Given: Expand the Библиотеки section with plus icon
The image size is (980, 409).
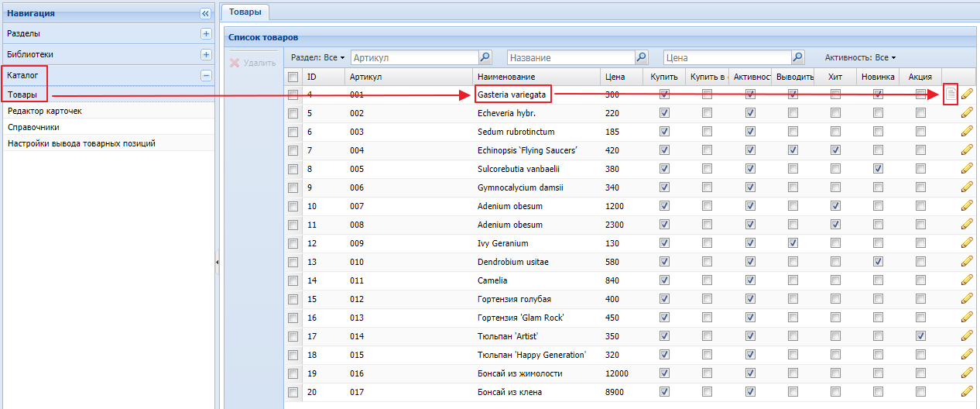Looking at the screenshot, I should pyautogui.click(x=206, y=55).
